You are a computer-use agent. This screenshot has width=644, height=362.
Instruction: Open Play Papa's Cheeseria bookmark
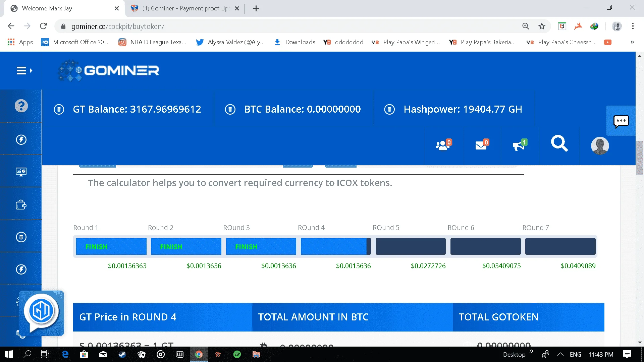pyautogui.click(x=560, y=42)
